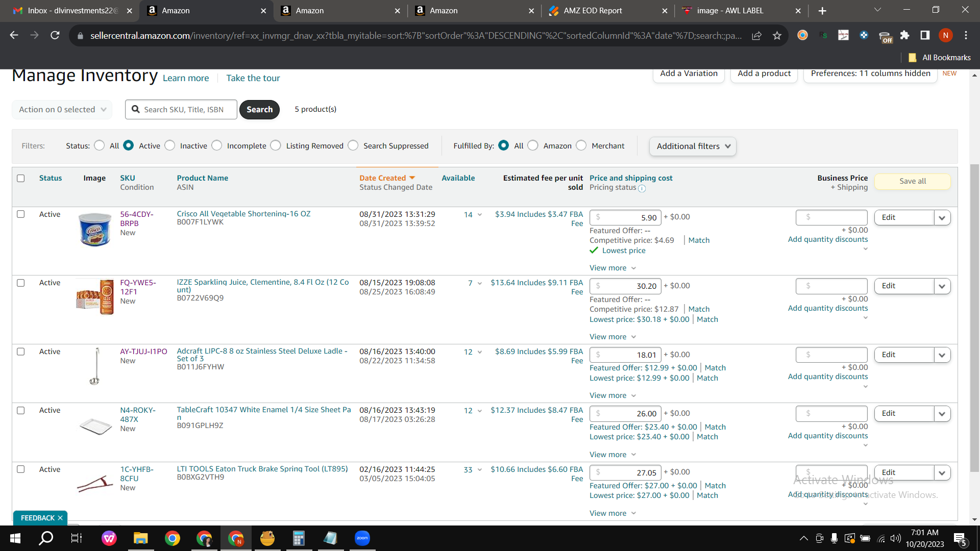980x551 pixels.
Task: Open the browser extensions puzzle icon
Action: click(904, 35)
